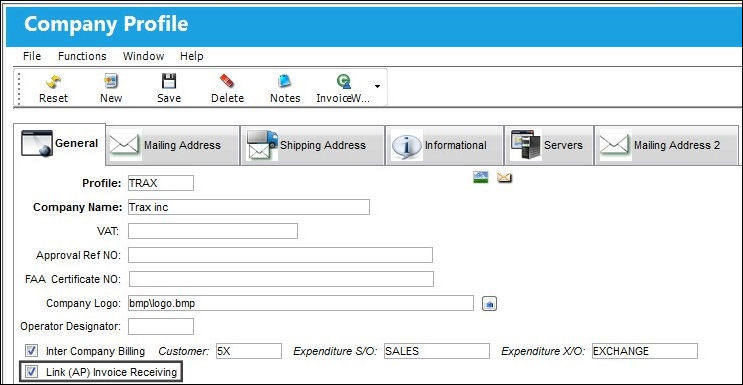Click the Reset toolbar icon

tap(53, 89)
